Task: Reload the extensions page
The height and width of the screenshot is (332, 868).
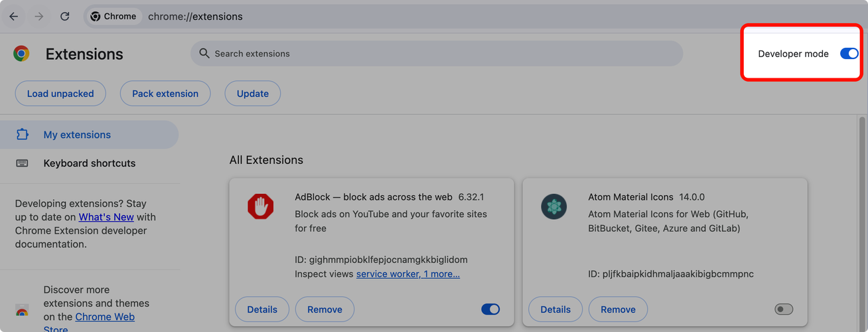Action: (x=64, y=17)
